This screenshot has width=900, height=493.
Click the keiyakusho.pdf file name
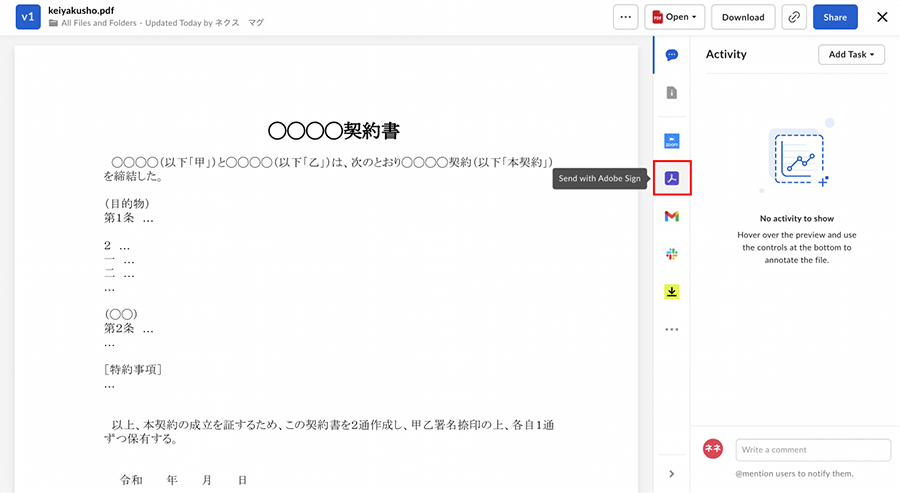pyautogui.click(x=81, y=10)
